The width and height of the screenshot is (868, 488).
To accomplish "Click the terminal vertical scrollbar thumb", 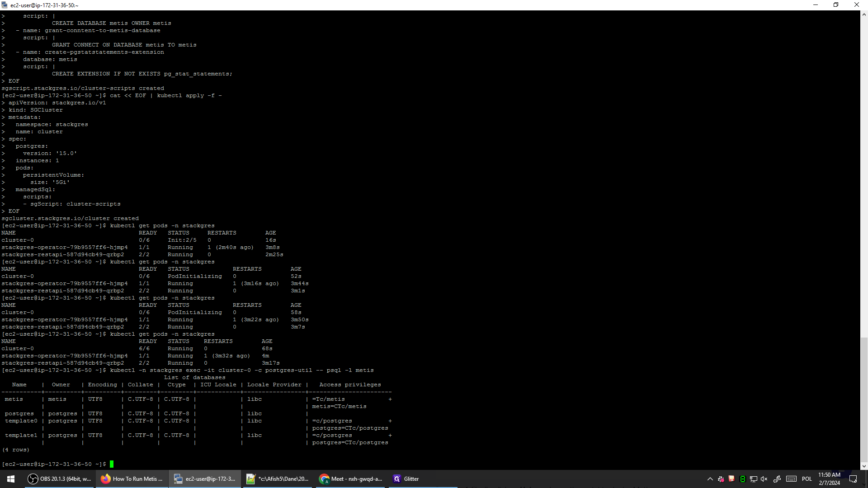I will point(864,399).
